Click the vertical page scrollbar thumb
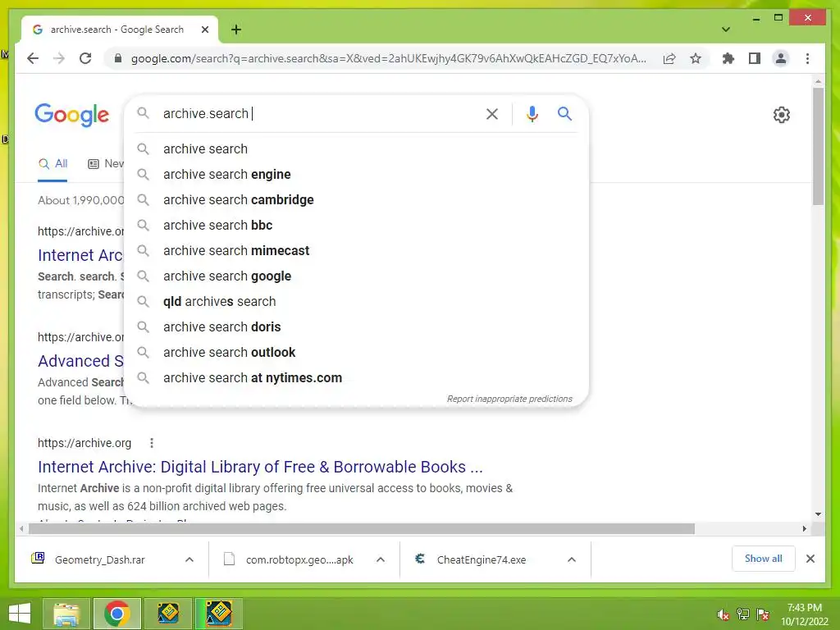 pos(818,146)
